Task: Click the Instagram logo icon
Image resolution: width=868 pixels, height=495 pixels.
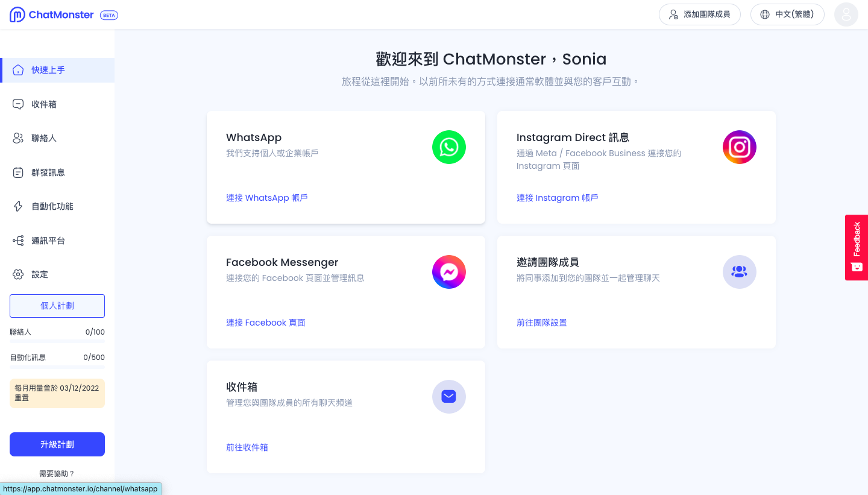Action: click(x=740, y=147)
